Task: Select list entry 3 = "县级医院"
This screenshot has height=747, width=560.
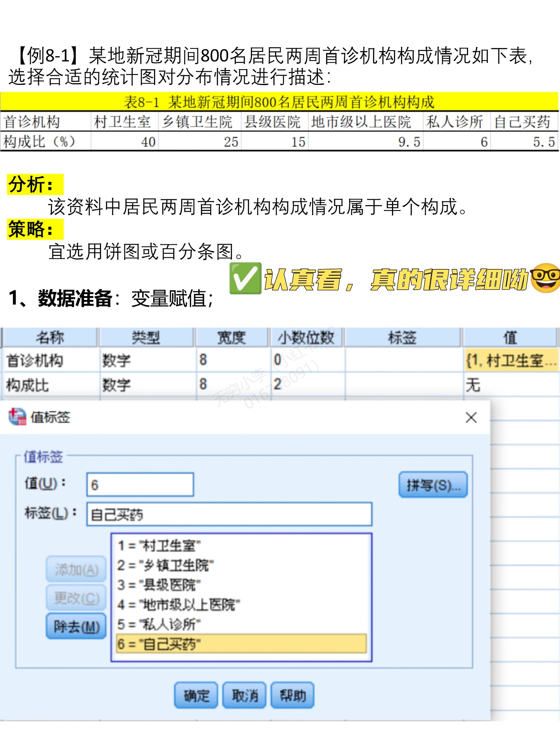Action: [x=241, y=585]
